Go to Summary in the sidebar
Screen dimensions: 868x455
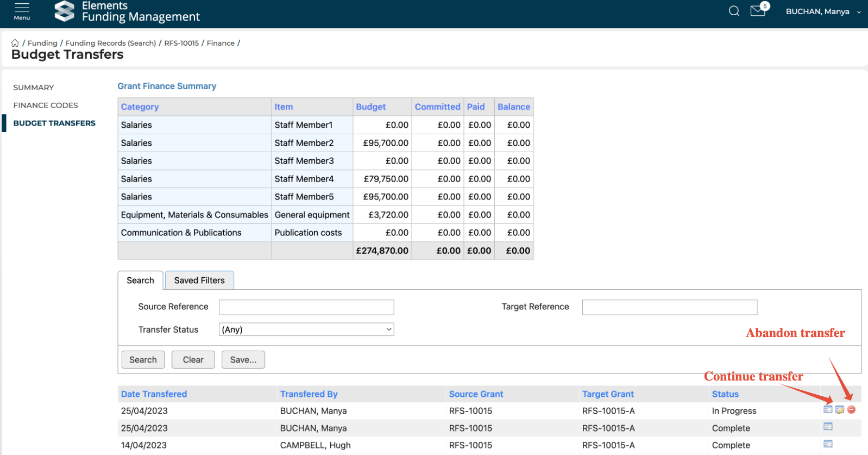pyautogui.click(x=34, y=88)
